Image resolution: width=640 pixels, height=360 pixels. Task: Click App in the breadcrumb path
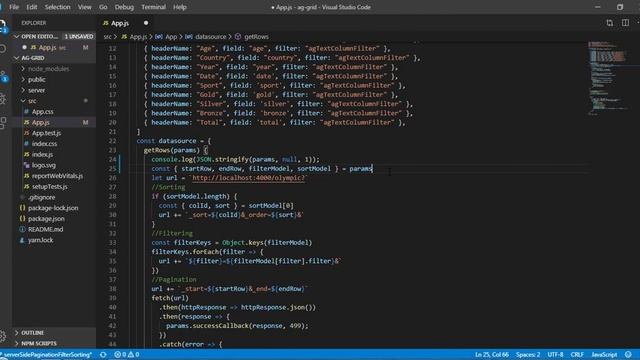pos(171,37)
